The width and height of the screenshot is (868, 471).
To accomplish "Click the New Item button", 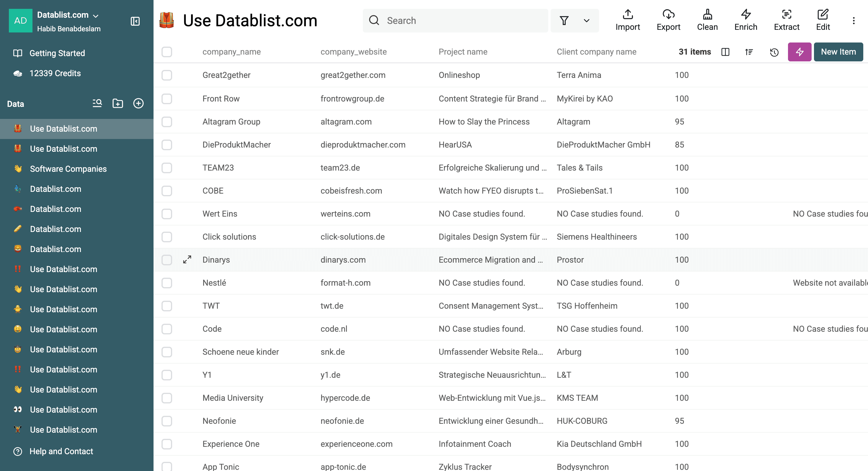I will point(838,52).
